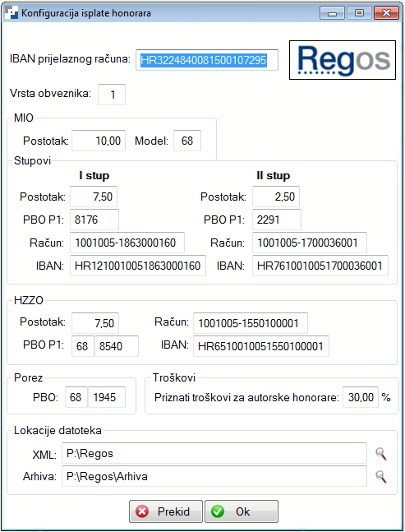Edit priznati troškovi percentage field
This screenshot has height=532, width=405.
pos(361,397)
